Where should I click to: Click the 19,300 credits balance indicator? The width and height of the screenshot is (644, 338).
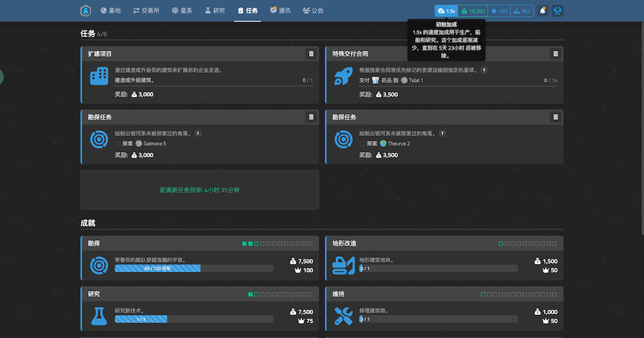473,11
